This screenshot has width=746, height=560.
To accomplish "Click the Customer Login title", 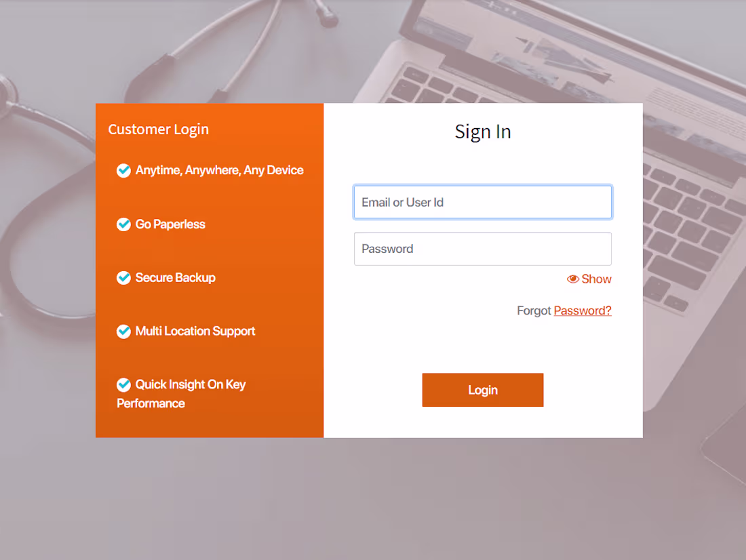I will (x=159, y=129).
